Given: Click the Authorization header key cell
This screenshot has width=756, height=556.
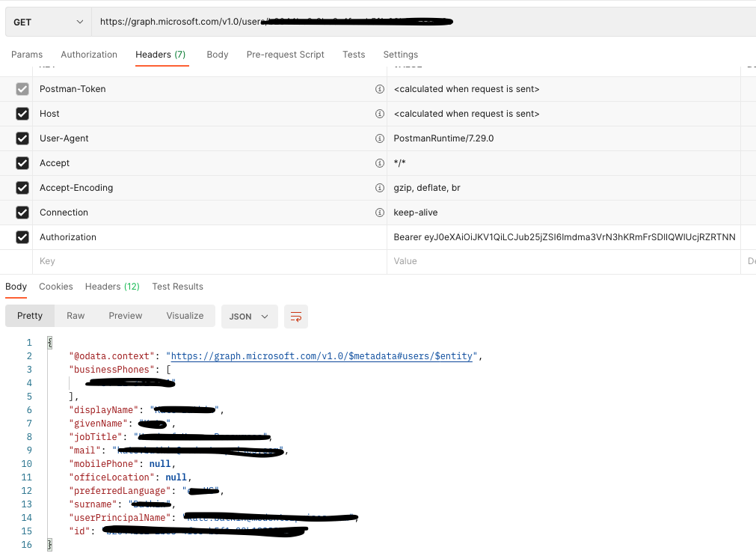Looking at the screenshot, I should pos(209,237).
